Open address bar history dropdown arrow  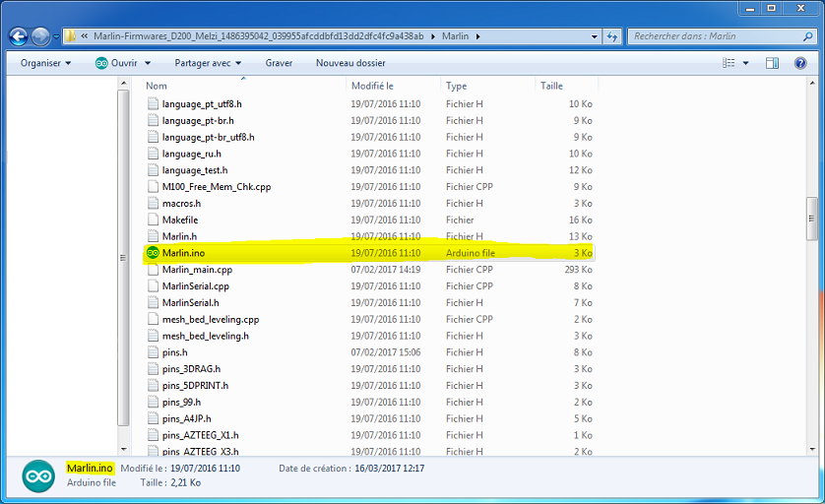pos(595,36)
